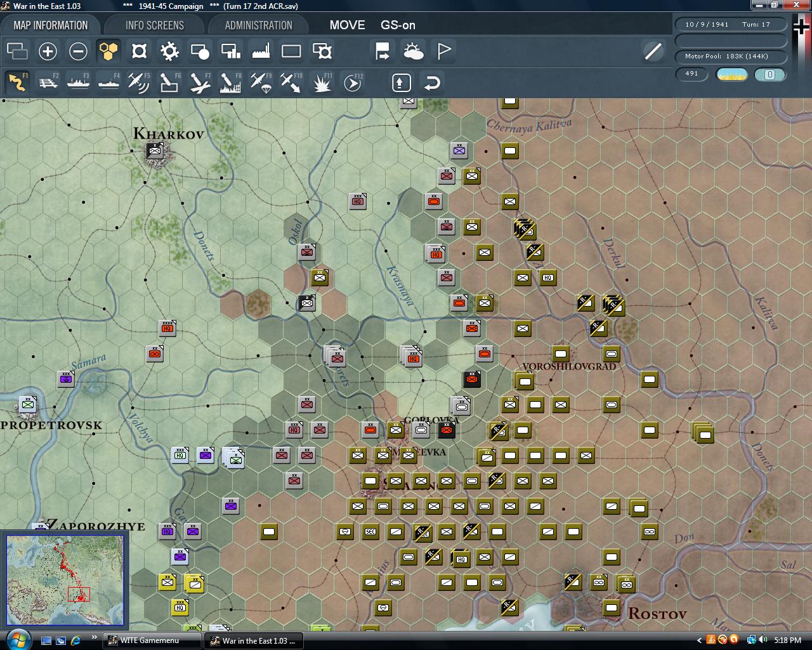Toggle the overlapping rectangles unit icon
812x650 pixels.
coord(17,51)
